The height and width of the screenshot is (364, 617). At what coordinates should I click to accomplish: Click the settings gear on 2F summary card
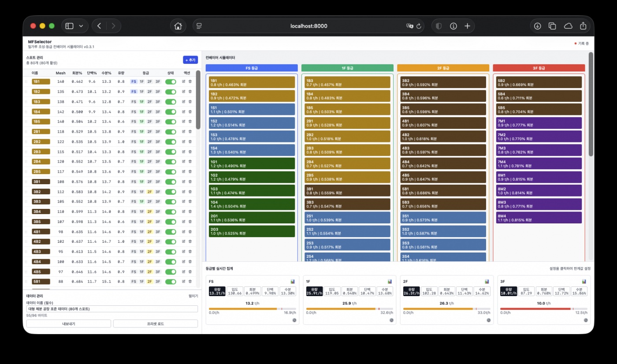click(x=488, y=320)
